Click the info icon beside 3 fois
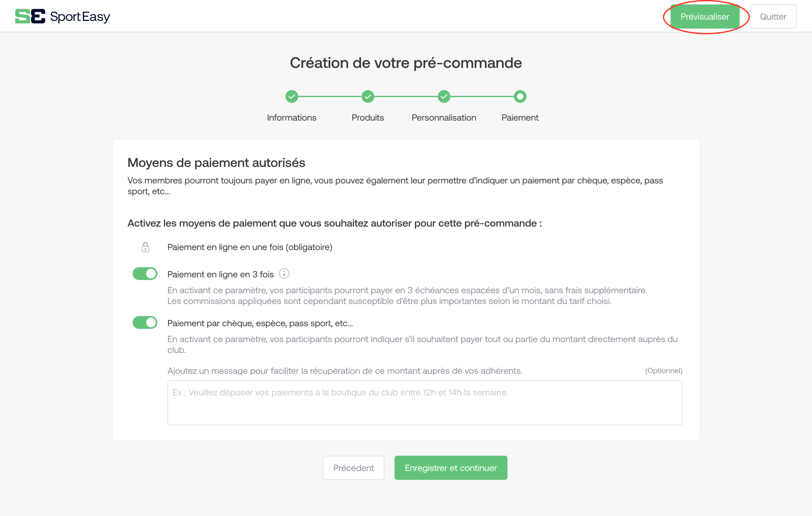 point(284,274)
